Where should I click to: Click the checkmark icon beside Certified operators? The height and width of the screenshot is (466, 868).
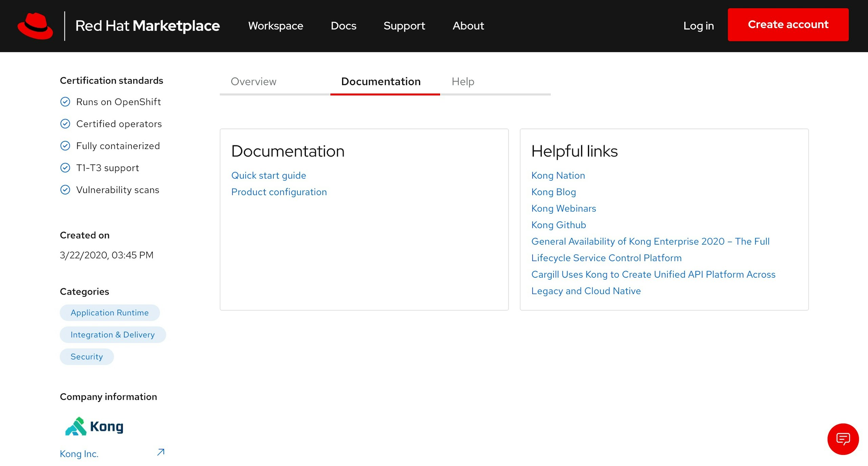pyautogui.click(x=65, y=124)
